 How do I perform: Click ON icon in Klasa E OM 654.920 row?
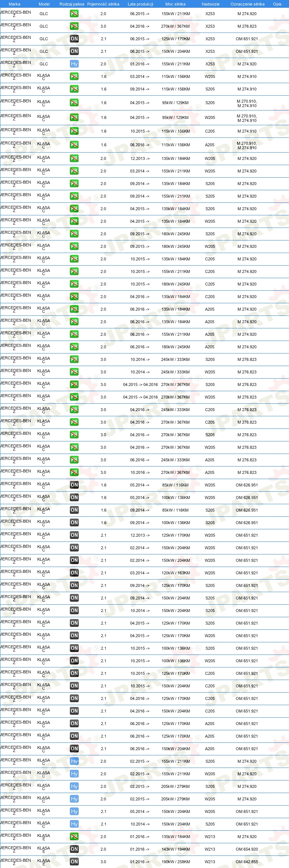pos(74,849)
